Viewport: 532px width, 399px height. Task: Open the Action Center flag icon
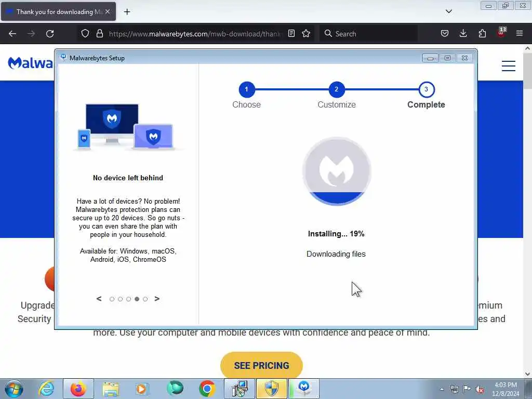pyautogui.click(x=467, y=389)
